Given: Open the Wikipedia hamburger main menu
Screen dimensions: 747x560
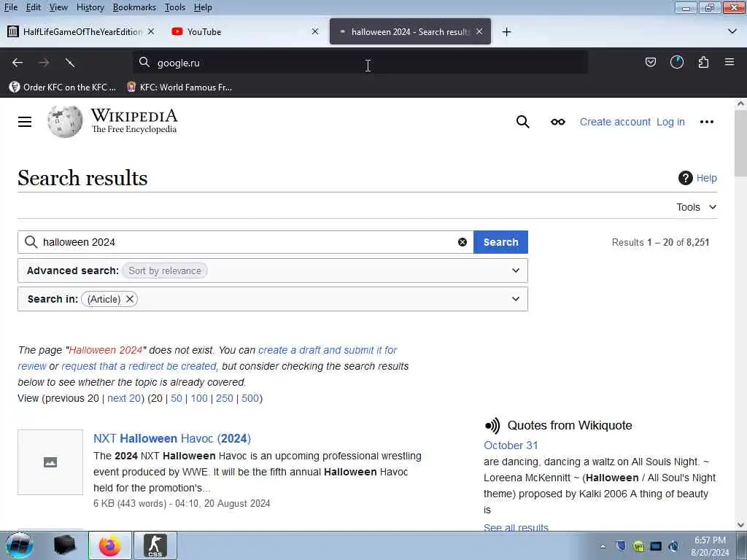Looking at the screenshot, I should pyautogui.click(x=25, y=122).
